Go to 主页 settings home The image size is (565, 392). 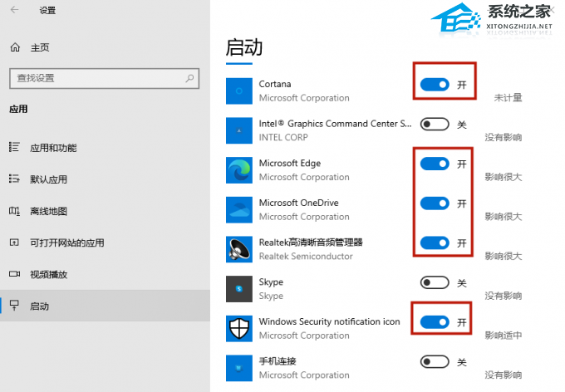[x=39, y=47]
